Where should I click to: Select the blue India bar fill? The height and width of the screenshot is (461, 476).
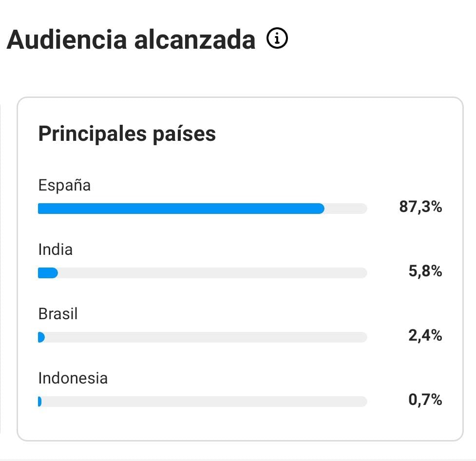(48, 273)
